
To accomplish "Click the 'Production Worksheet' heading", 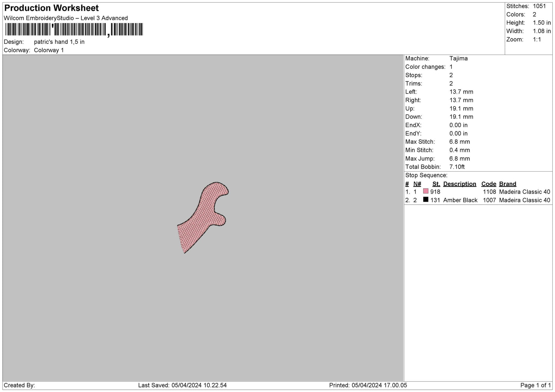I will [51, 8].
